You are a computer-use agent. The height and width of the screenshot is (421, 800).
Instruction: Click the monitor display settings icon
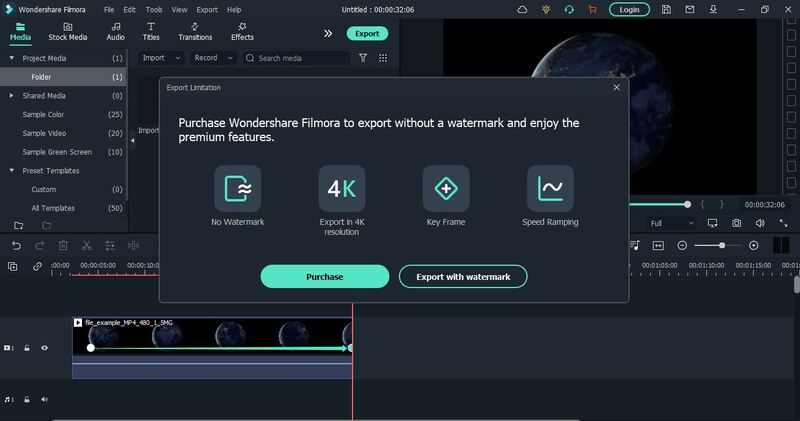pyautogui.click(x=713, y=223)
